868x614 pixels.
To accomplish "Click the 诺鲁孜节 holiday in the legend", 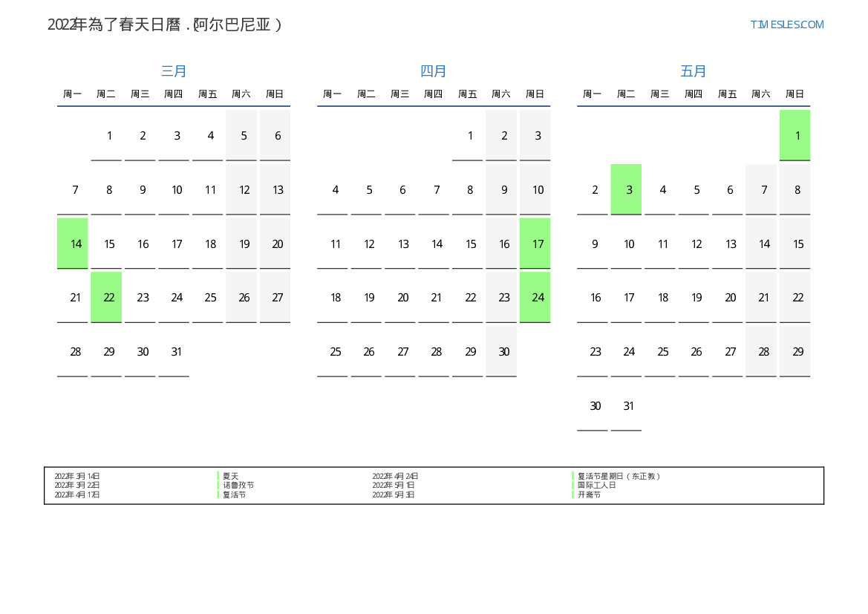I will pyautogui.click(x=238, y=486).
